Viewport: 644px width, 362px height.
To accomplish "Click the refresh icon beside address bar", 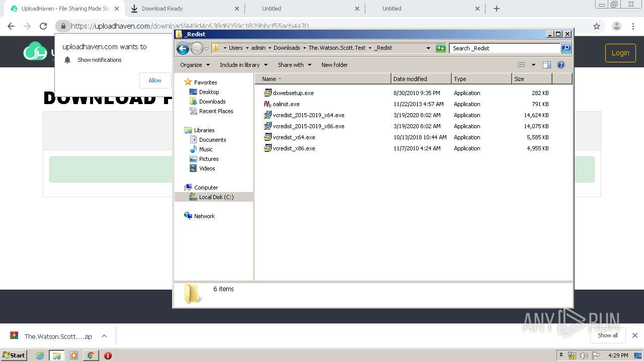I will coord(441,48).
